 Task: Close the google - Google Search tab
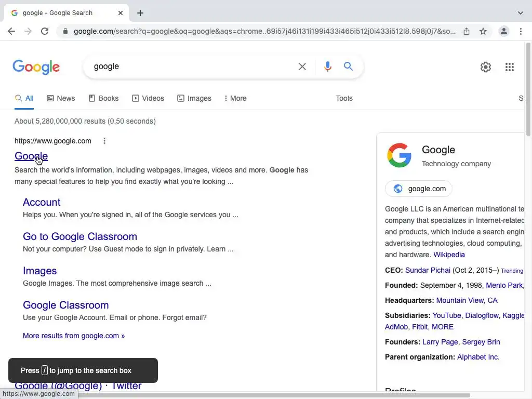point(121,13)
